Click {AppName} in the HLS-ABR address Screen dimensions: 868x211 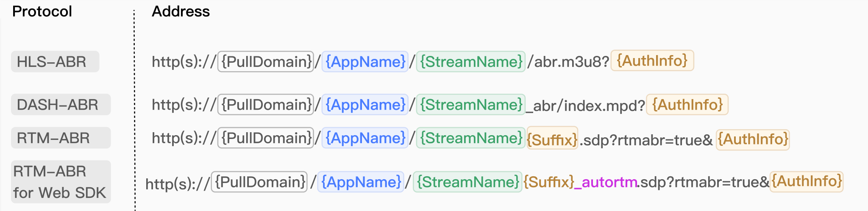click(365, 62)
